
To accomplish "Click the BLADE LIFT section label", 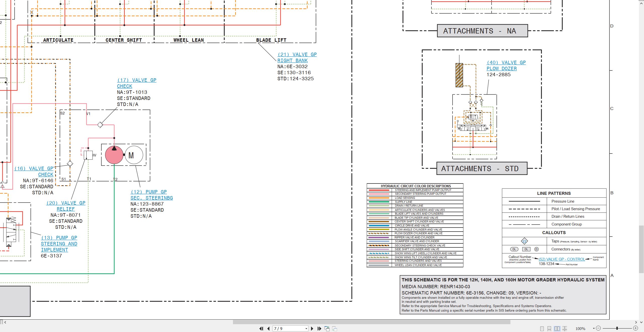I will [271, 40].
